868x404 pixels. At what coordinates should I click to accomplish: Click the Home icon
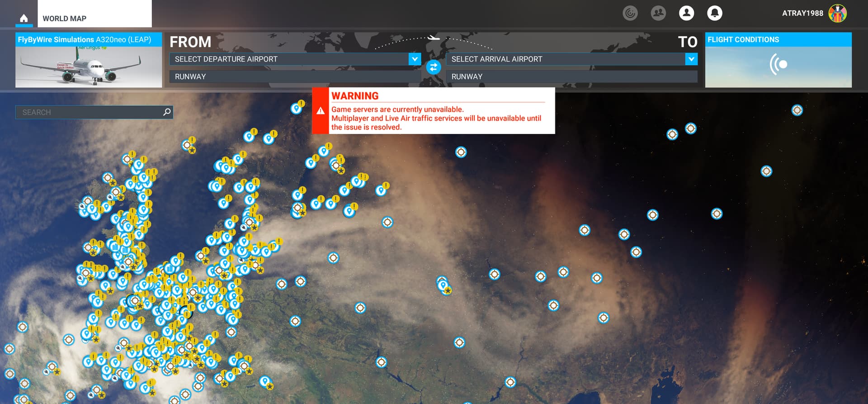pos(24,18)
